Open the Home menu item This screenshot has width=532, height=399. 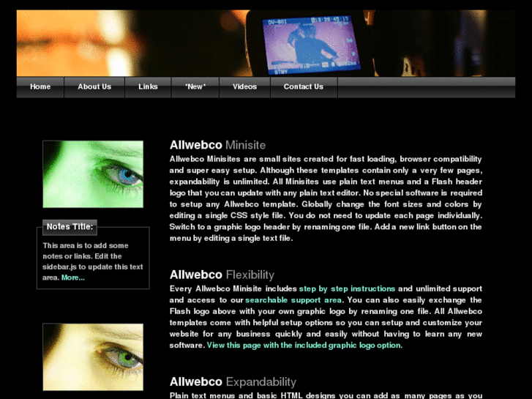[40, 87]
